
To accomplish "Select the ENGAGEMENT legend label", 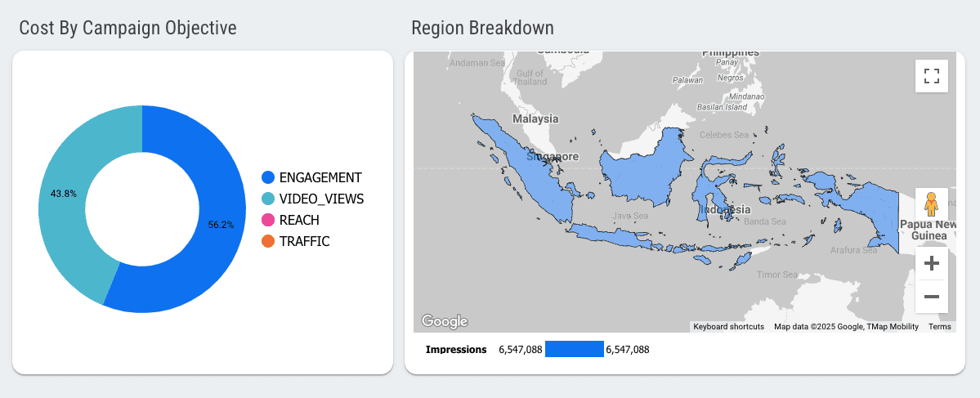I will click(x=320, y=177).
